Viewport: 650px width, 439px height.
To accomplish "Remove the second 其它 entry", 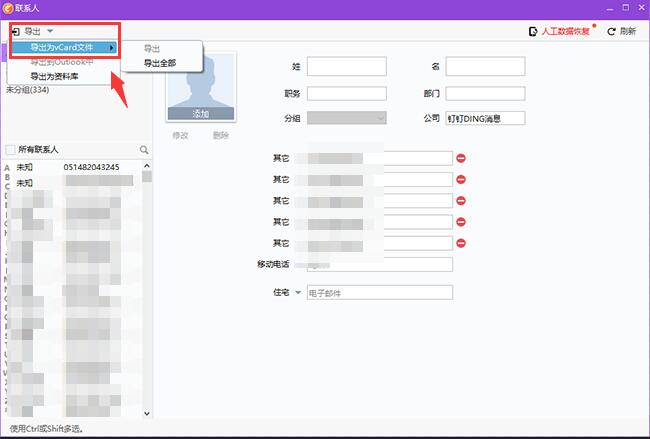I will [x=461, y=179].
